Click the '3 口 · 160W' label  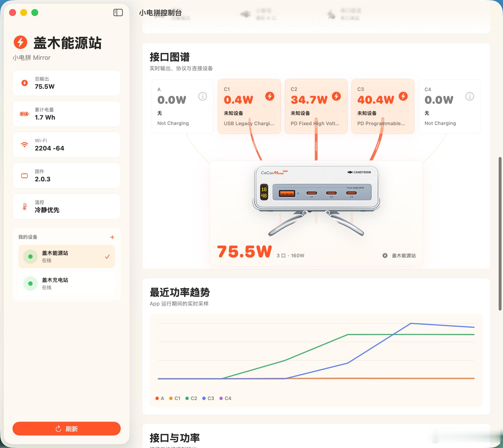click(x=290, y=256)
